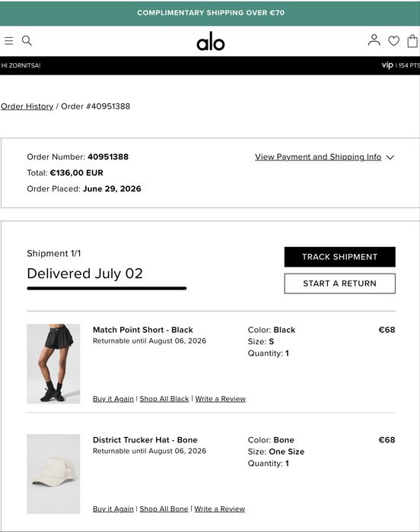Open View Payment and Shipping Info
Screen dimensions: 420x532
318,157
